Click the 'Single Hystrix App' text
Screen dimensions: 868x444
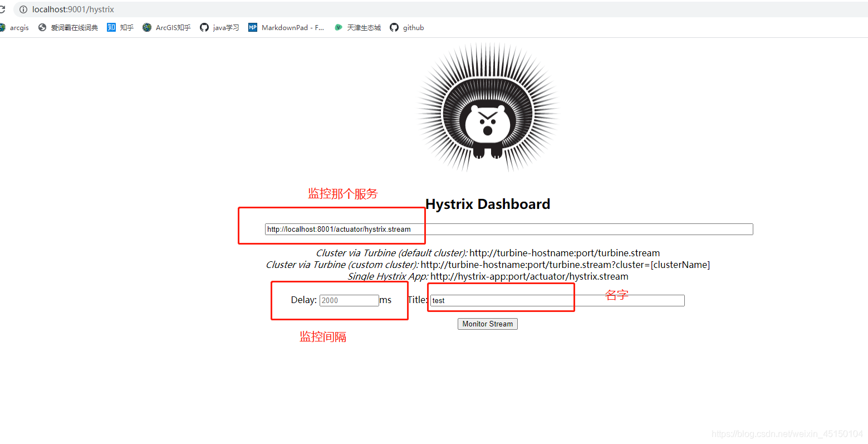coord(388,276)
